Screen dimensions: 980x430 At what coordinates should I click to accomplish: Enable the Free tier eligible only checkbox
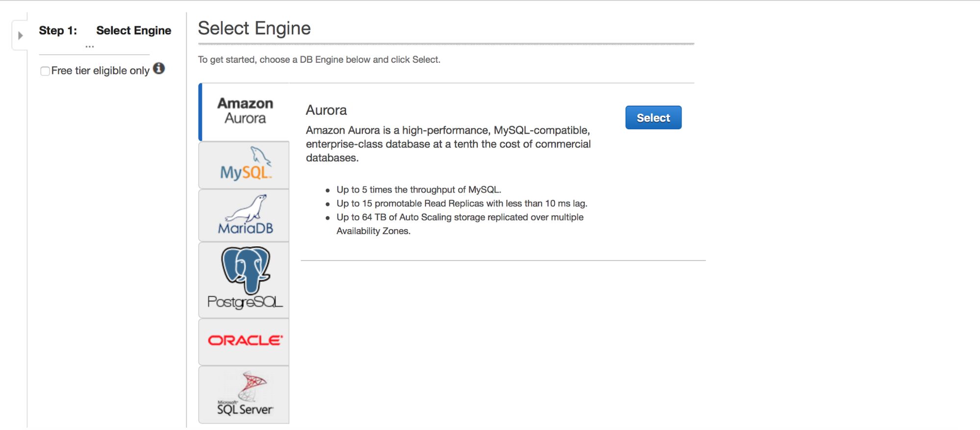tap(45, 71)
